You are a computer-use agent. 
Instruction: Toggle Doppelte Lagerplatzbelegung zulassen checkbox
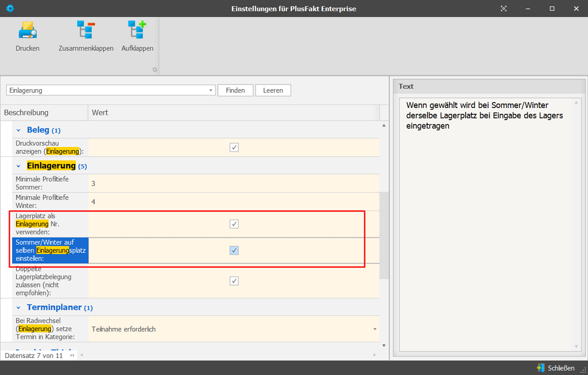(x=234, y=281)
